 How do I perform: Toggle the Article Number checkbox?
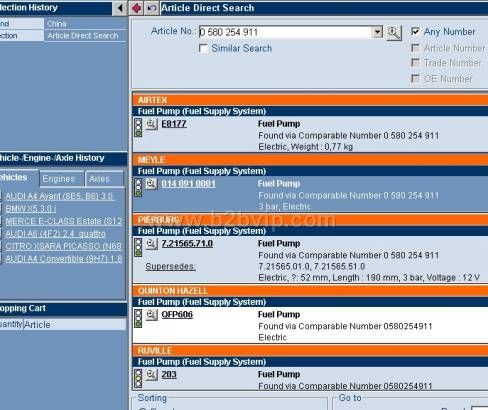point(415,48)
